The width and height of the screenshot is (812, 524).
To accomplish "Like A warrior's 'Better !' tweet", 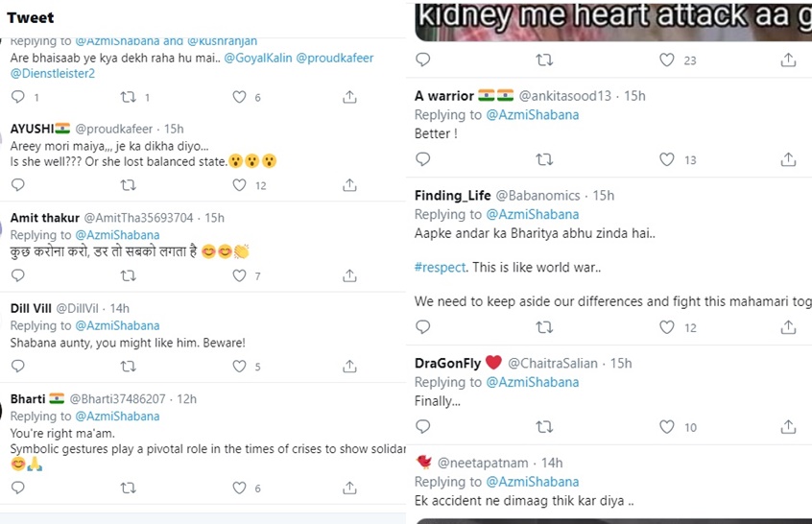I will (x=667, y=160).
